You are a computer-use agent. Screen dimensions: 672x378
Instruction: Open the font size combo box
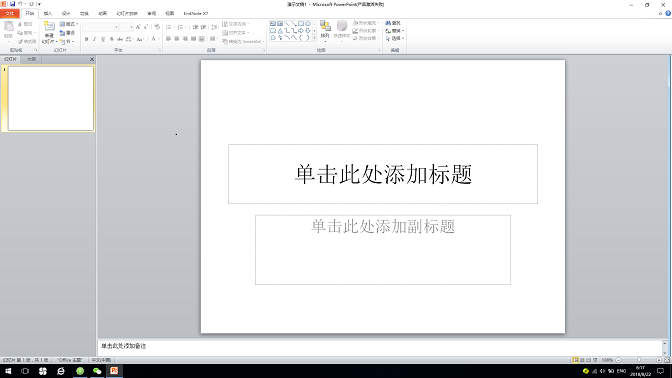point(127,27)
